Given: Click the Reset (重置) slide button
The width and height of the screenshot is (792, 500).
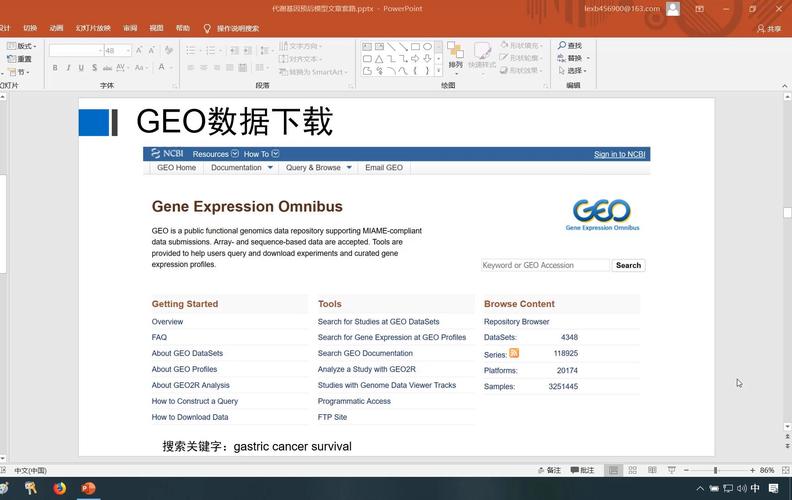Looking at the screenshot, I should [20, 59].
